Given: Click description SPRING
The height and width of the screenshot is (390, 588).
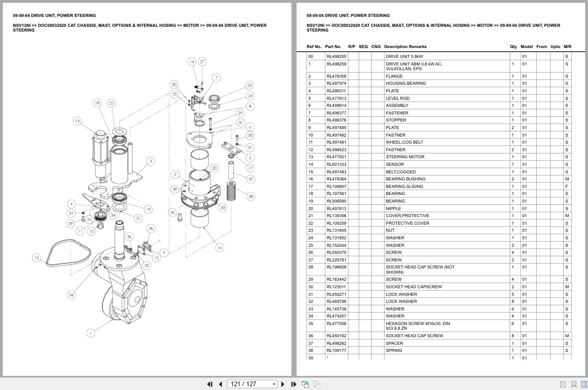Looking at the screenshot, I should [394, 350].
